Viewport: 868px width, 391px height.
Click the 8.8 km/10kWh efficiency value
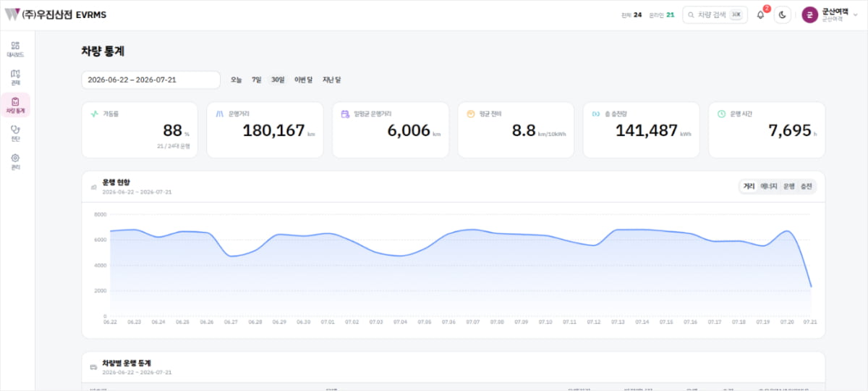524,130
